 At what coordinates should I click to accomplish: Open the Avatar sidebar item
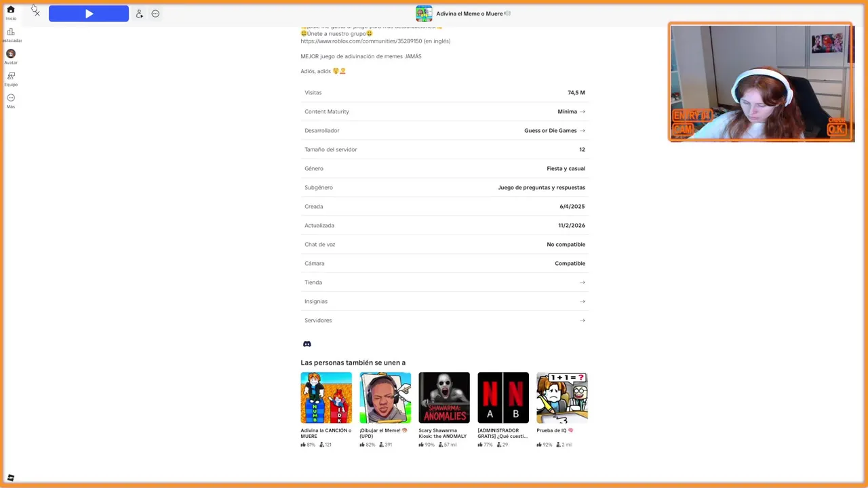(11, 56)
